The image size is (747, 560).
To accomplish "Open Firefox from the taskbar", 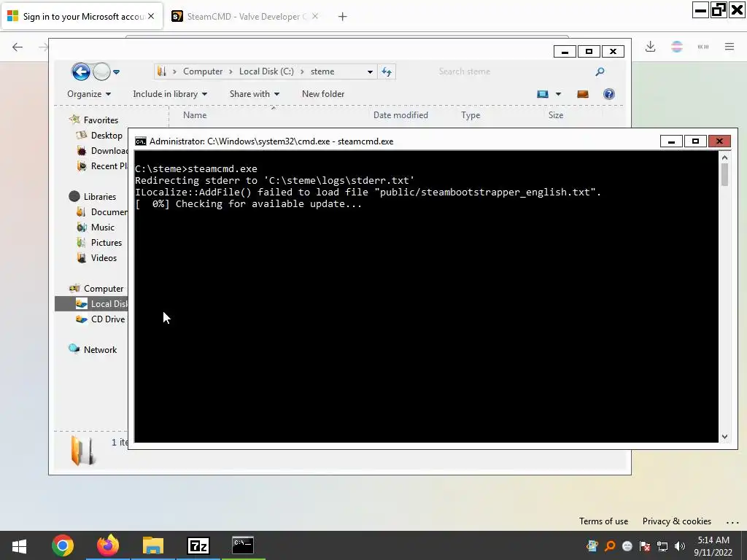I will [x=108, y=545].
